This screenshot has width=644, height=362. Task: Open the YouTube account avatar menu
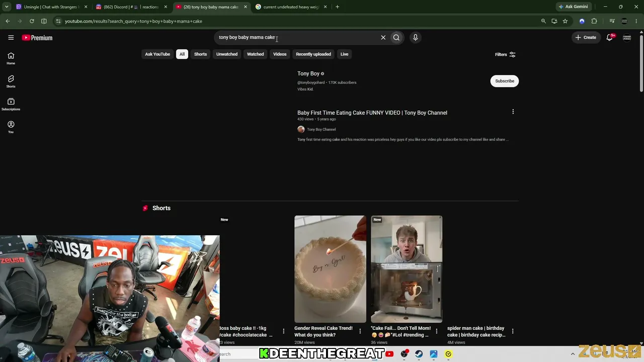pyautogui.click(x=627, y=37)
